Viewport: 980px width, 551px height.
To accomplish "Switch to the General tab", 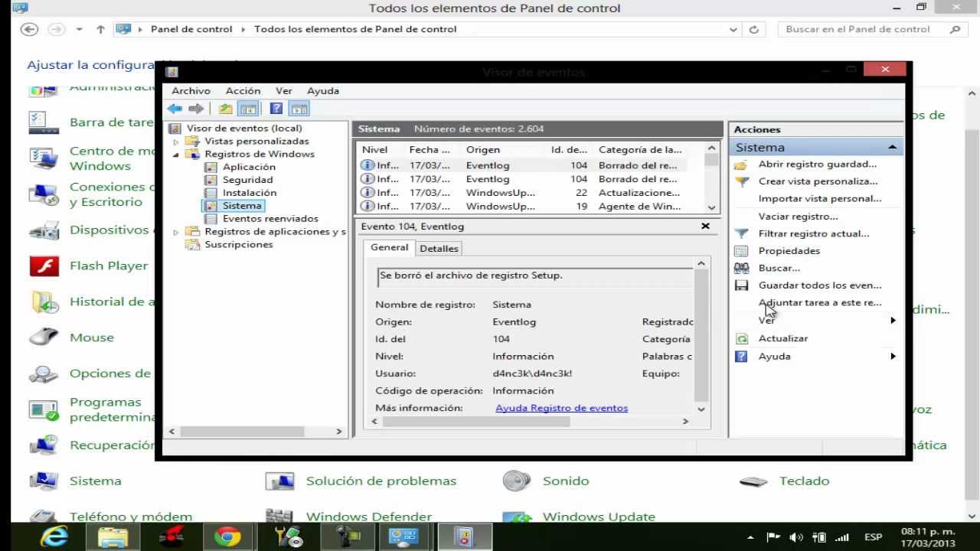I will click(x=389, y=248).
